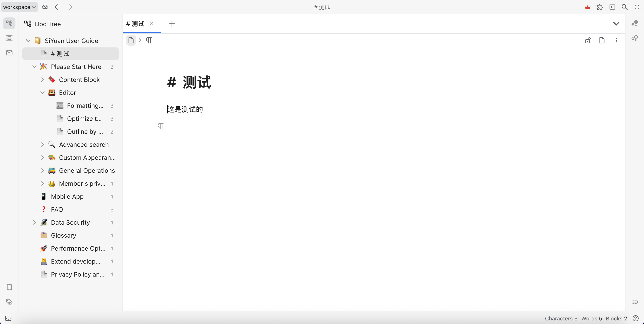The image size is (644, 324).
Task: Open the workspace dropdown
Action: coord(19,7)
